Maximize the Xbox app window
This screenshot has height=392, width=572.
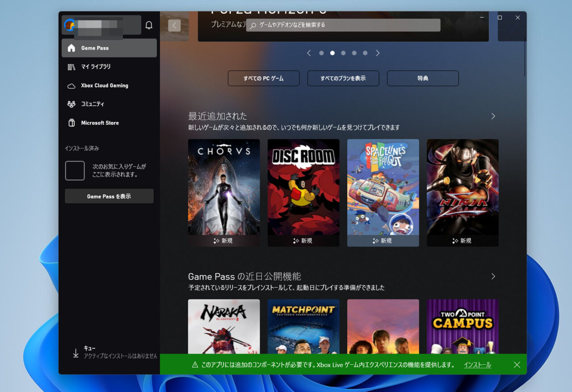click(500, 18)
